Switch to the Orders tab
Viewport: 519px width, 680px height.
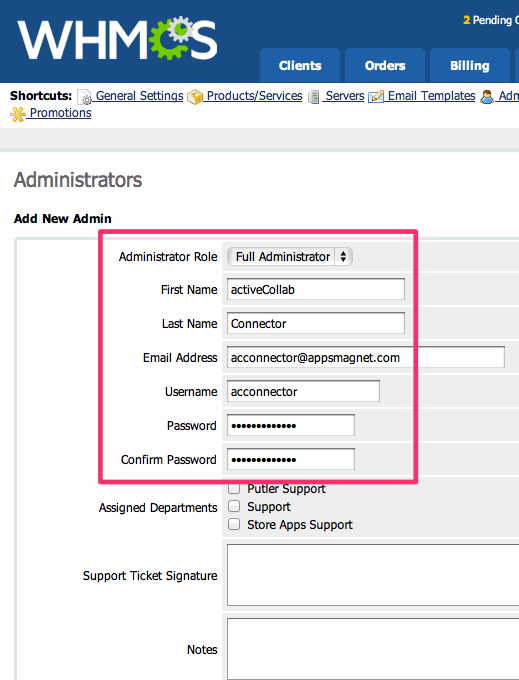(385, 65)
